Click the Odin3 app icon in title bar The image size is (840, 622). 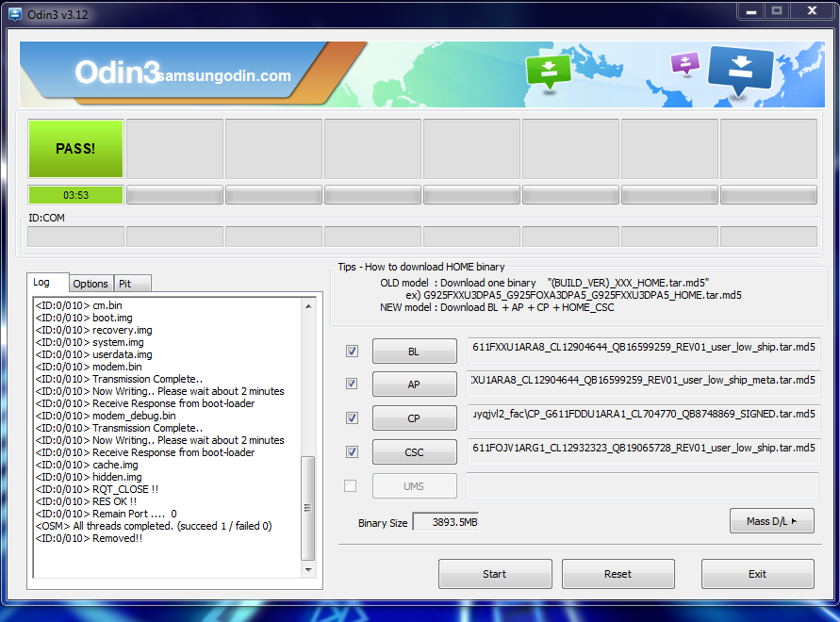click(x=14, y=14)
